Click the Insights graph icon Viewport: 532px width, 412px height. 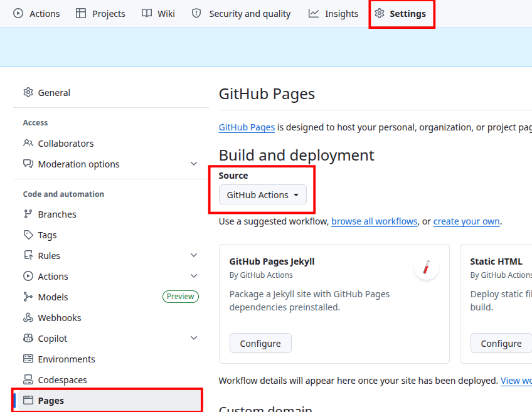point(314,14)
